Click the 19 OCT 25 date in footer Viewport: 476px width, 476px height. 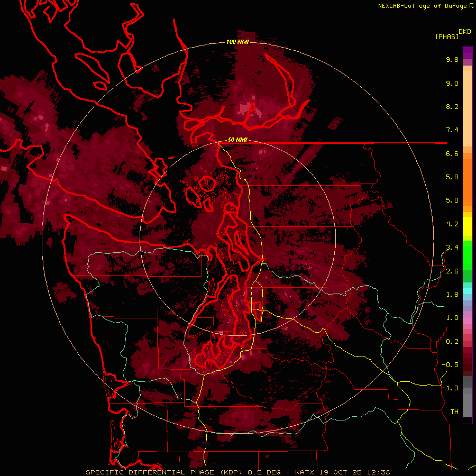pyautogui.click(x=341, y=472)
